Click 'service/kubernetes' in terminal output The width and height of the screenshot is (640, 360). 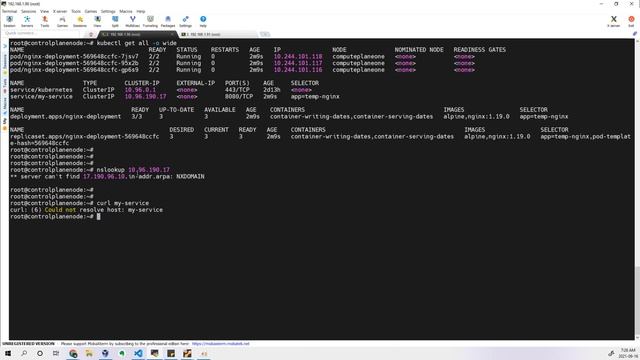click(41, 90)
